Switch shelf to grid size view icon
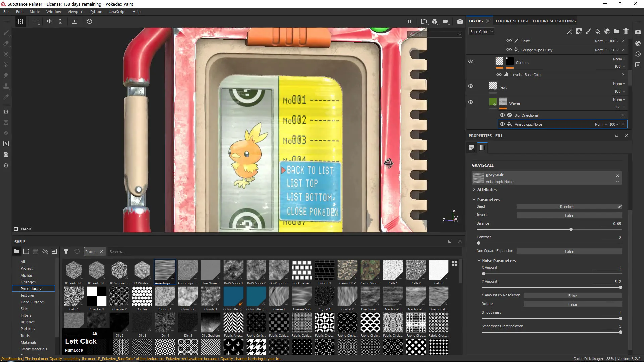Screen dimensions: 644x362 (x=454, y=263)
